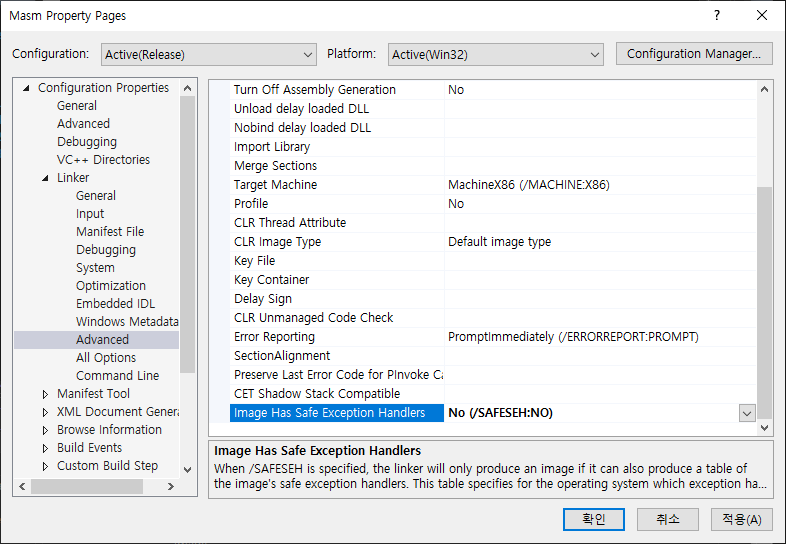
Task: Select Debugging under Linker
Action: 106,250
